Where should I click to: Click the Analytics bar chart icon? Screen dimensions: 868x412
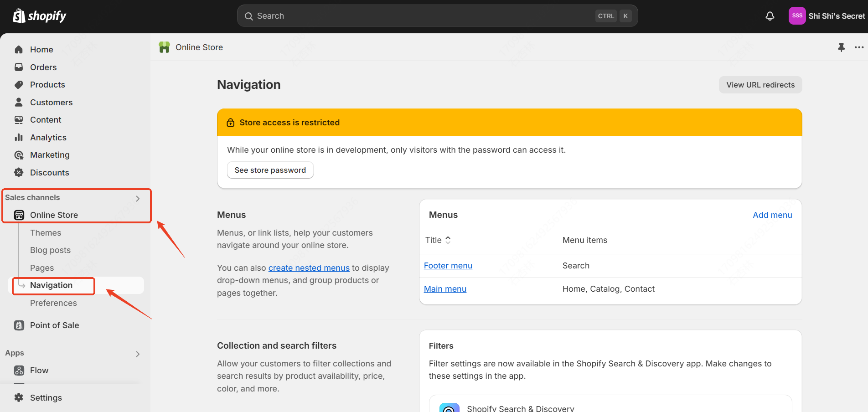click(x=19, y=137)
